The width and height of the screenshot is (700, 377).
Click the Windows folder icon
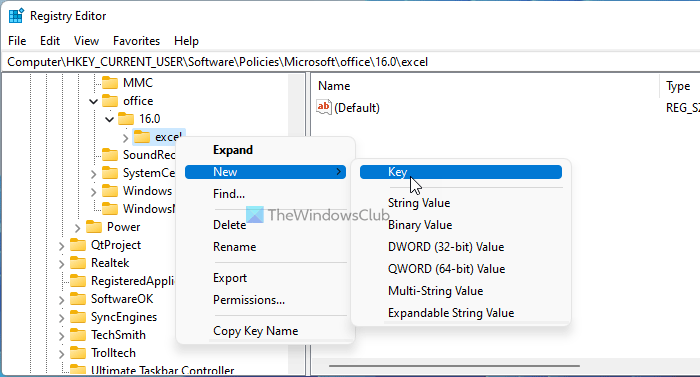[110, 191]
